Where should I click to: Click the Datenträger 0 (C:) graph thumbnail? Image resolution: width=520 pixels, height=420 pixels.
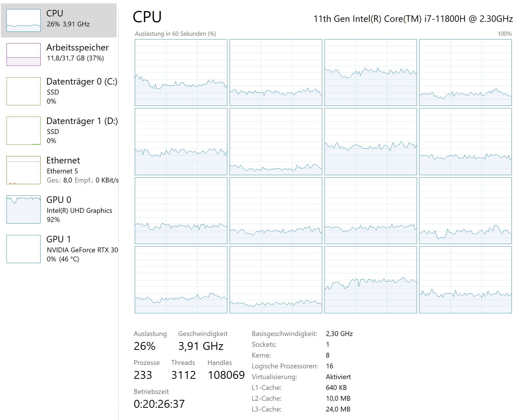(x=24, y=91)
